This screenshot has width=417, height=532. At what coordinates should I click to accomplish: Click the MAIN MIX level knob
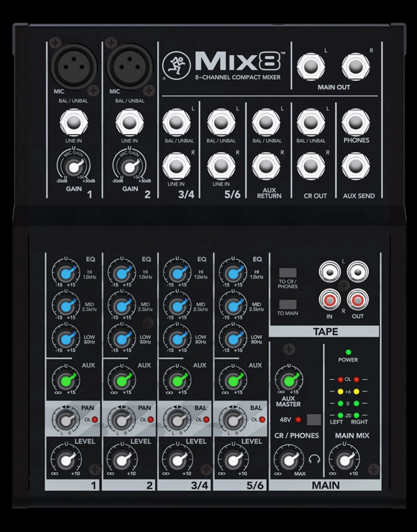coord(344,461)
